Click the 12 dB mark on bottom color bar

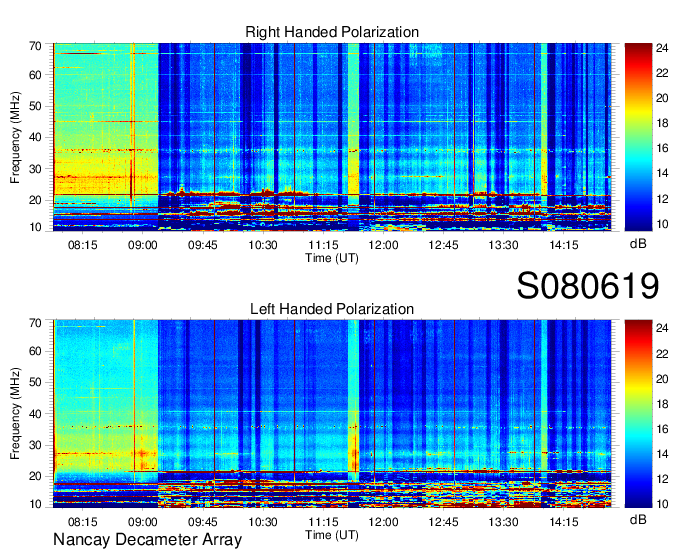coord(662,479)
